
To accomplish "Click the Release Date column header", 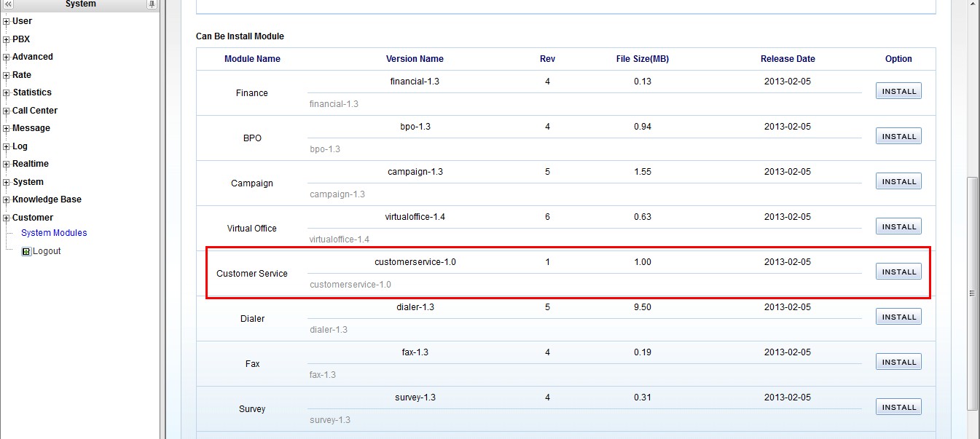I will (787, 59).
